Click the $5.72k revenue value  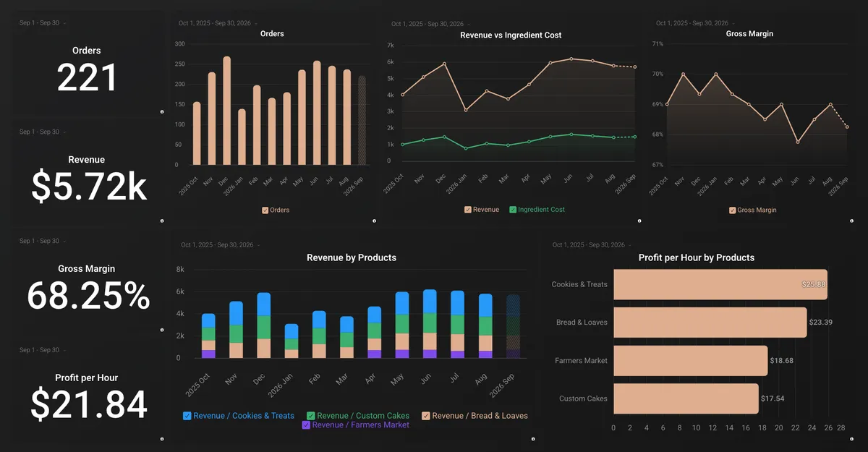point(89,187)
